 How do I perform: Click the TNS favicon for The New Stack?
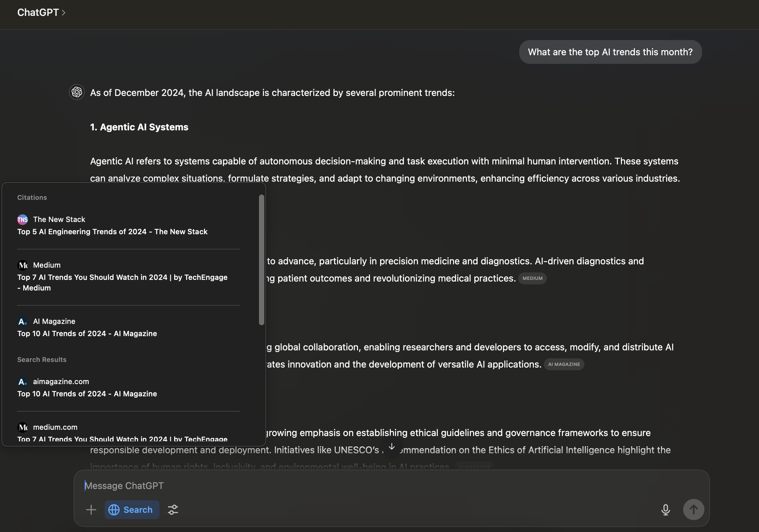coord(23,219)
